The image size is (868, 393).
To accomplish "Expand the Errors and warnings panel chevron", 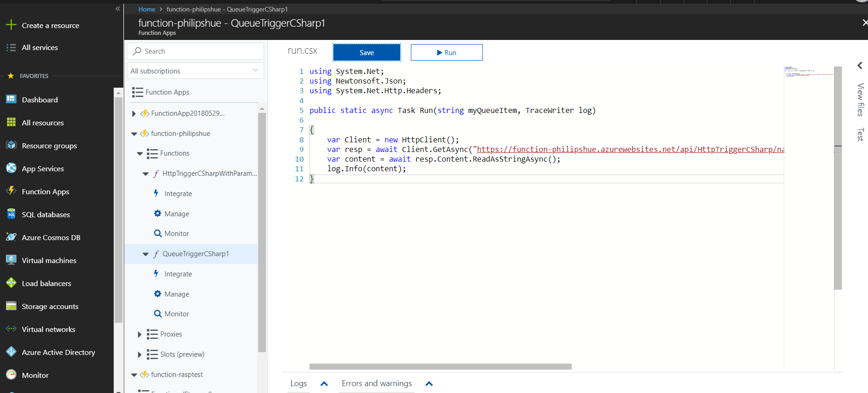I will pyautogui.click(x=429, y=383).
